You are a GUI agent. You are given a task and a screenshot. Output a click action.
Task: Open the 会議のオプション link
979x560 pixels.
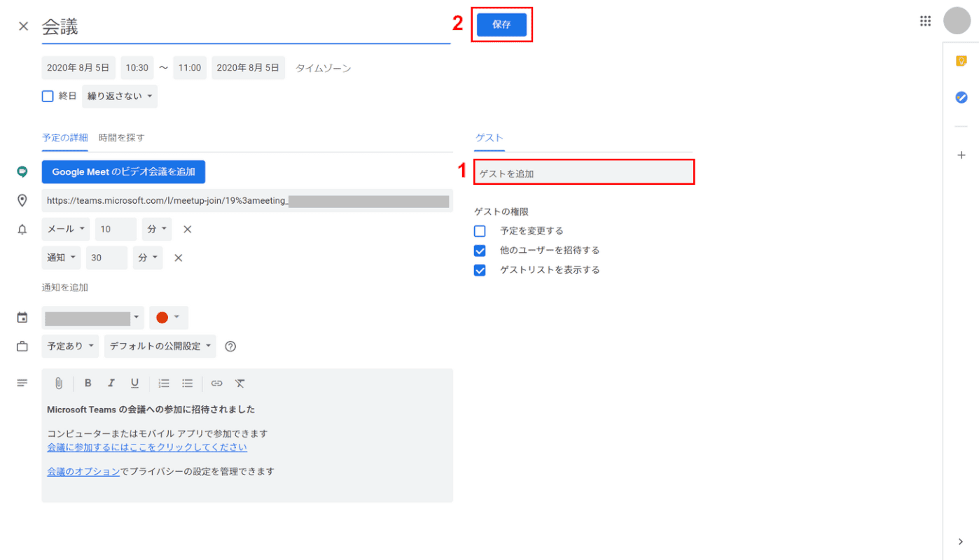click(83, 471)
